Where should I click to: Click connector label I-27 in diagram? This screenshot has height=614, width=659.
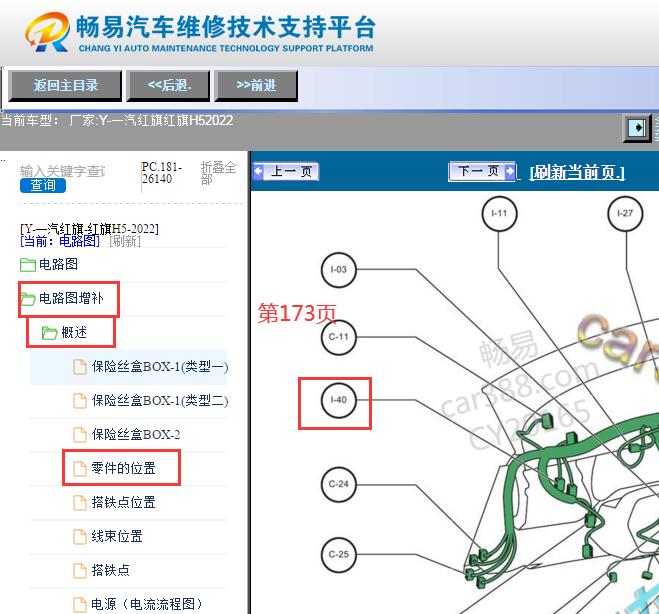625,213
